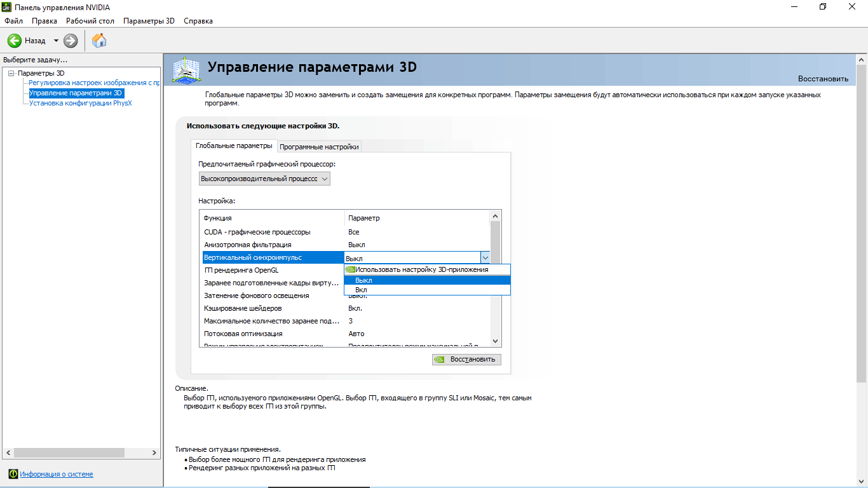
Task: Click settings list scroll-down arrow
Action: pyautogui.click(x=496, y=341)
